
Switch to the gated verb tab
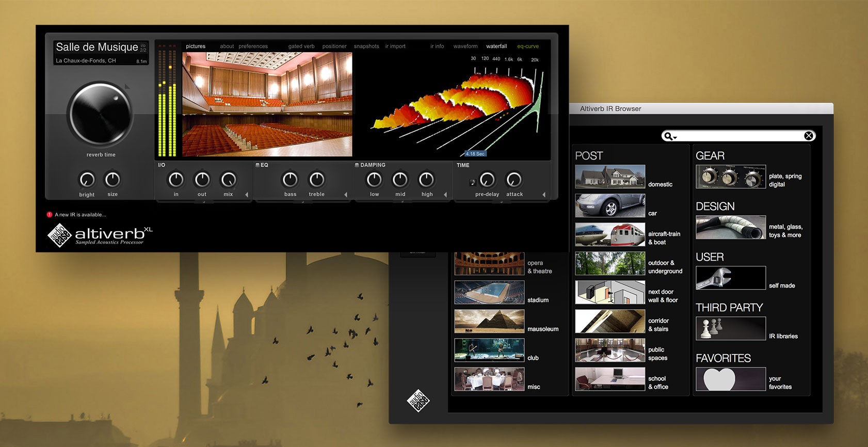301,46
